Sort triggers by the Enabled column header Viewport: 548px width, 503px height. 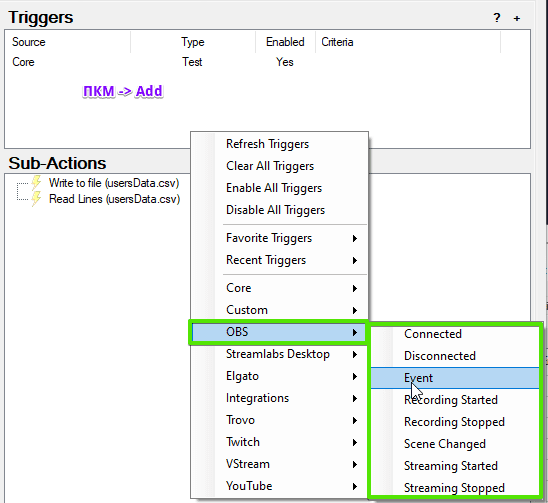[285, 42]
